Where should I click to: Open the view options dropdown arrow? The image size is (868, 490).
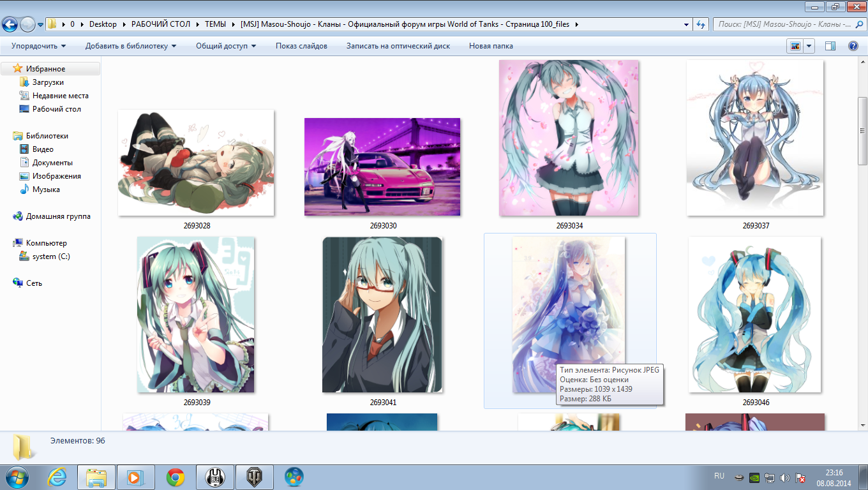[809, 46]
